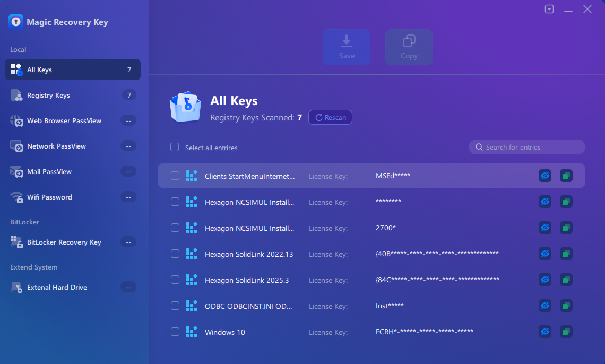Viewport: 605px width, 364px height.
Task: Check the Select all entries checkbox
Action: coord(175,148)
